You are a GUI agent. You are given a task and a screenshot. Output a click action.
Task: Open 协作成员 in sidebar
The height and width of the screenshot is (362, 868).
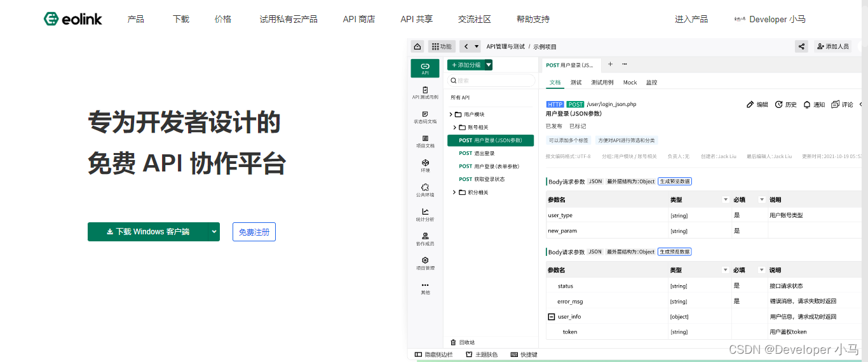point(425,239)
